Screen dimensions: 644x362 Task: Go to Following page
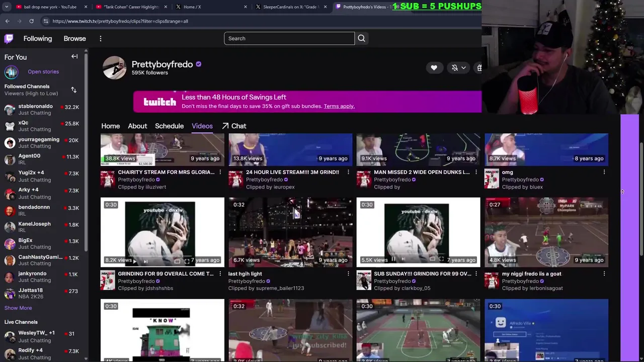pyautogui.click(x=38, y=39)
